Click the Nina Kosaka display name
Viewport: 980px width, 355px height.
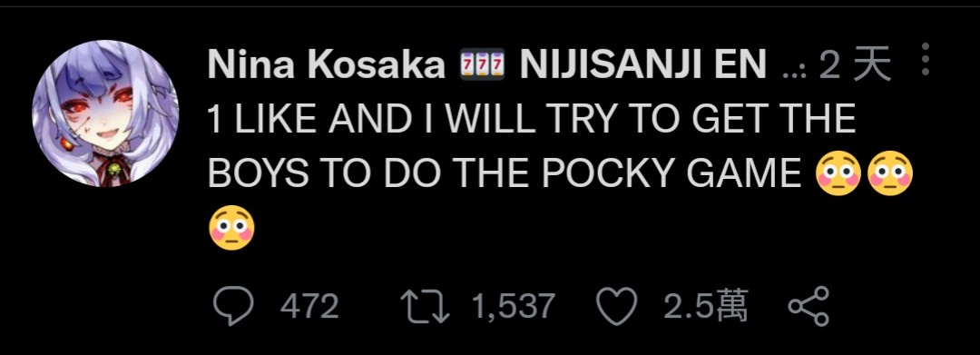tap(326, 64)
